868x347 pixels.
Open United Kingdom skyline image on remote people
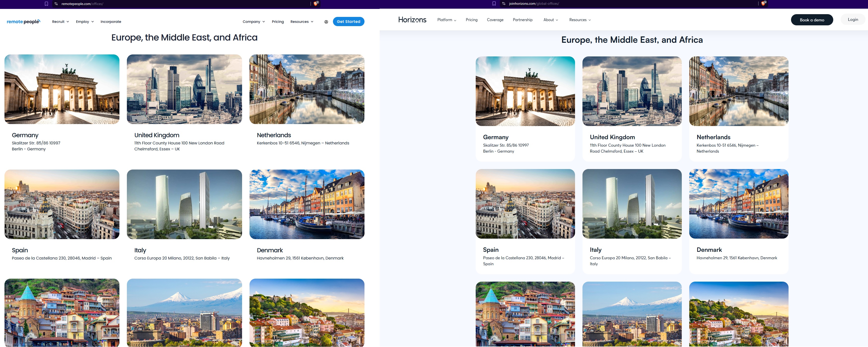pyautogui.click(x=184, y=89)
